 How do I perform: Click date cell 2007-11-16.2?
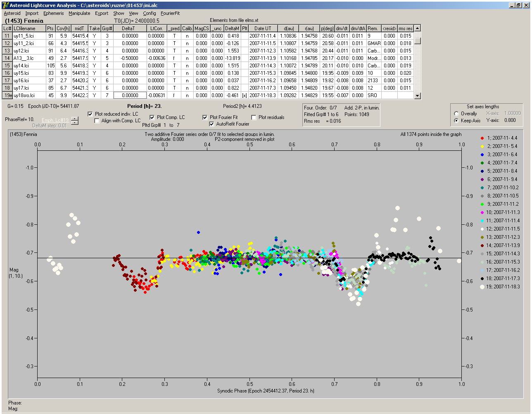tap(263, 81)
